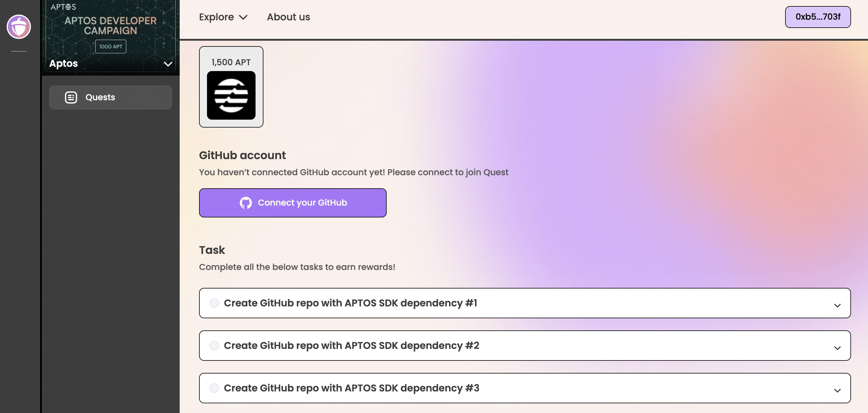Image resolution: width=868 pixels, height=413 pixels.
Task: Click the 1000 APT badge on the banner
Action: pyautogui.click(x=110, y=46)
